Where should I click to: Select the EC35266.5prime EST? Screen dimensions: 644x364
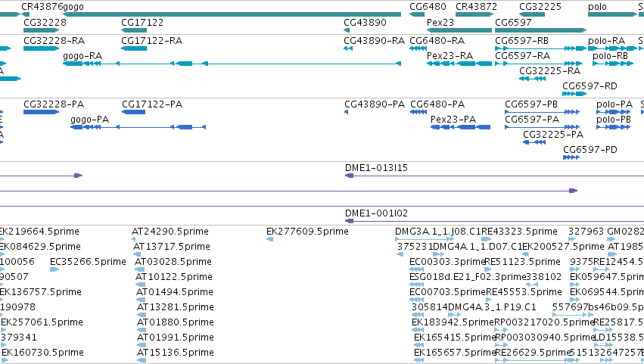(54, 270)
